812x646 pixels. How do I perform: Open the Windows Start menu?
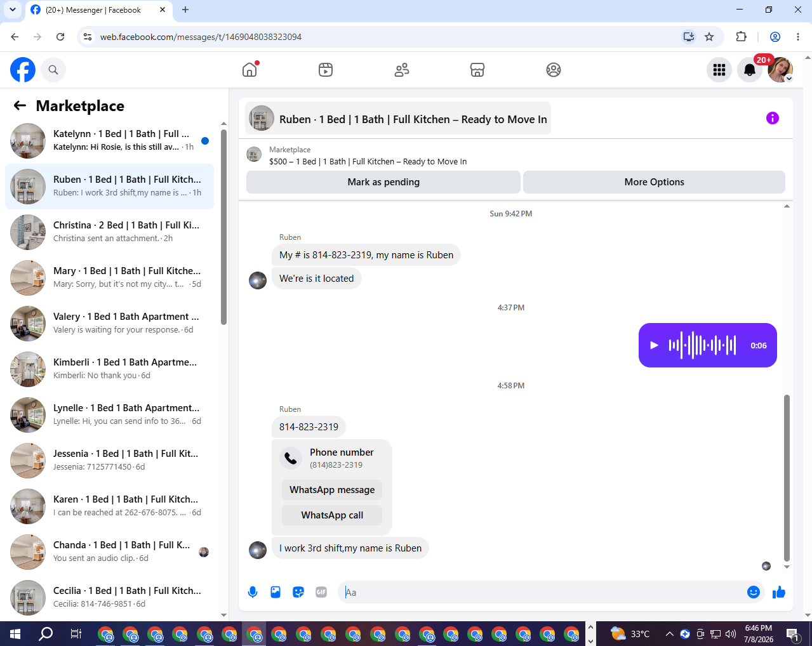click(15, 633)
